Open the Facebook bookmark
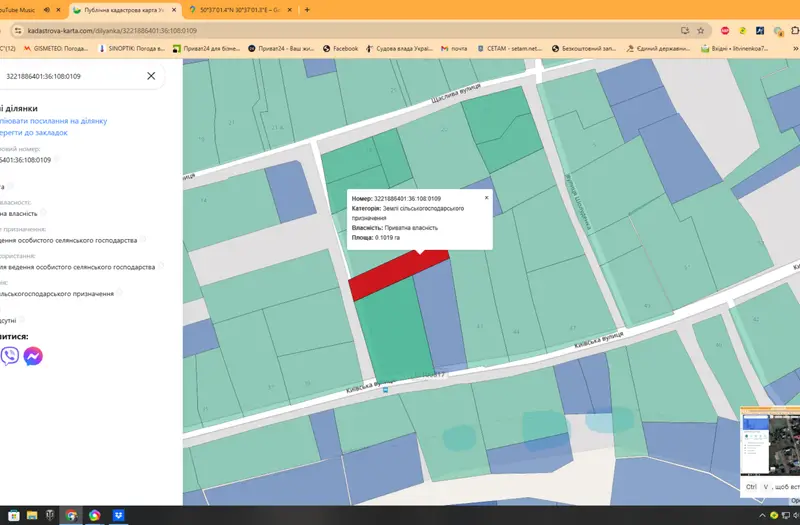Image resolution: width=800 pixels, height=525 pixels. (340, 48)
